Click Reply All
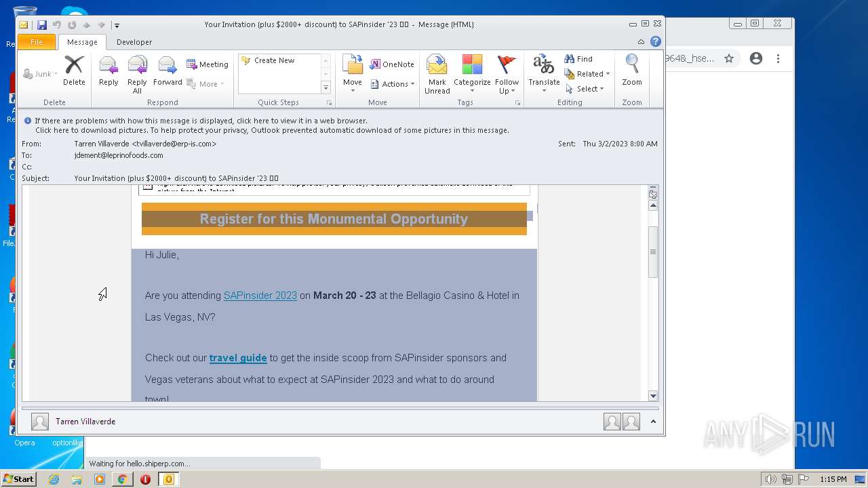The image size is (868, 488). (137, 75)
